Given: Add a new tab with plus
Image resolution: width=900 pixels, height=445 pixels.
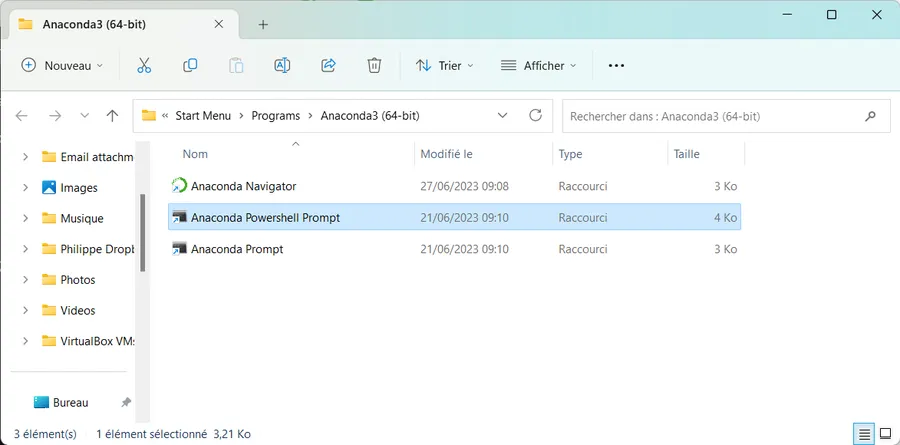Looking at the screenshot, I should [263, 24].
